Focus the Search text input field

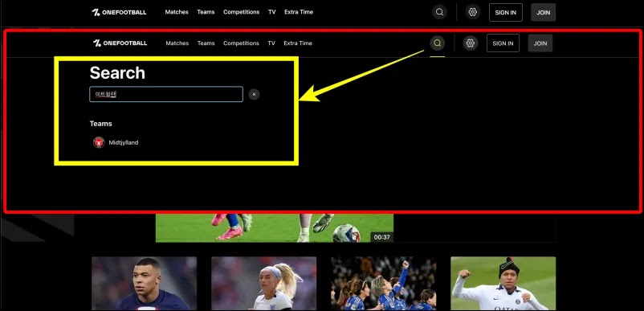[166, 94]
